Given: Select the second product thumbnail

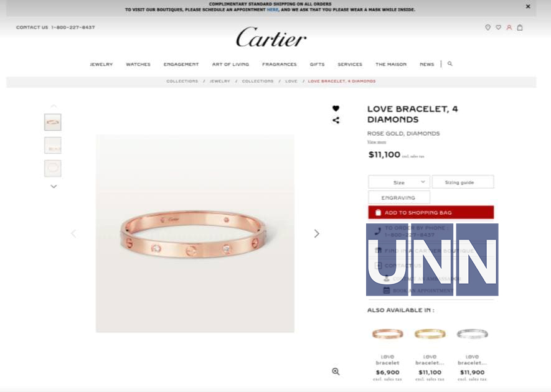Looking at the screenshot, I should [53, 146].
